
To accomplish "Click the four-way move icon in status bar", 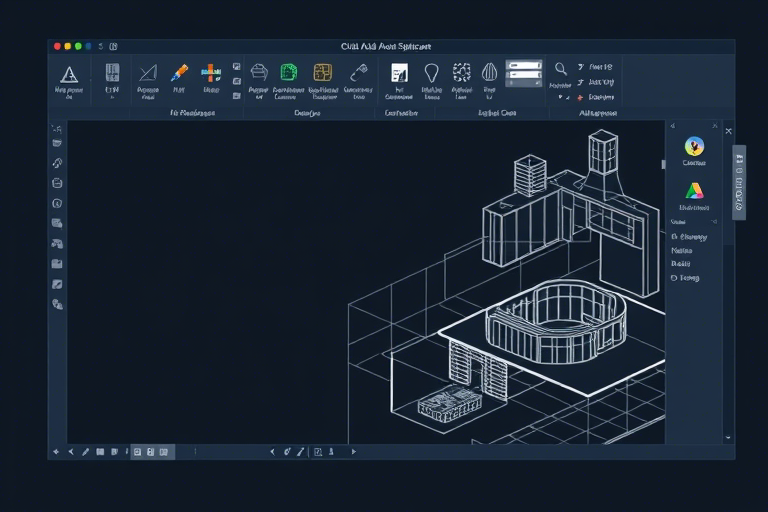I will click(x=56, y=452).
